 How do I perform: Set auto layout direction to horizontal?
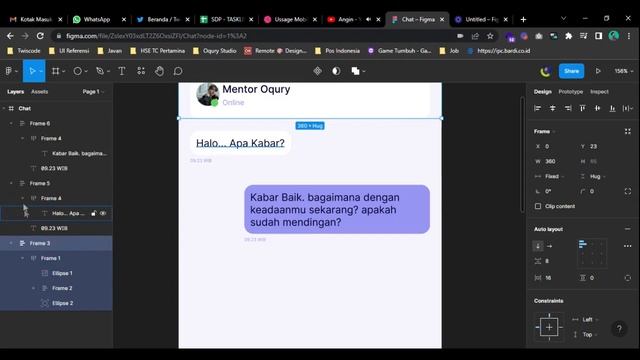[549, 246]
